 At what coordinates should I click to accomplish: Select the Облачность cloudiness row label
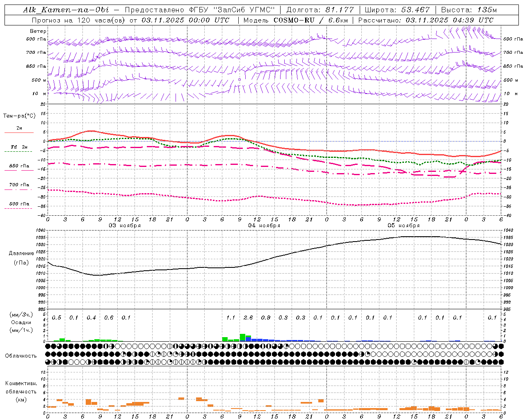pos(21,356)
